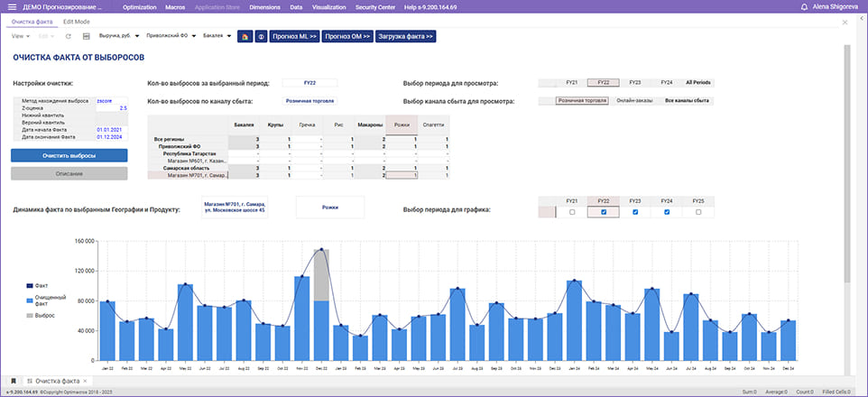Open the View dropdown menu

21,36
